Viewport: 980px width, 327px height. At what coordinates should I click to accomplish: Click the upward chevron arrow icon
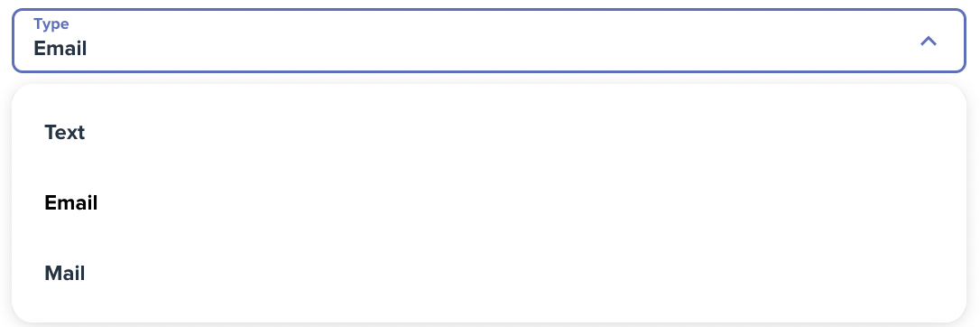[929, 42]
